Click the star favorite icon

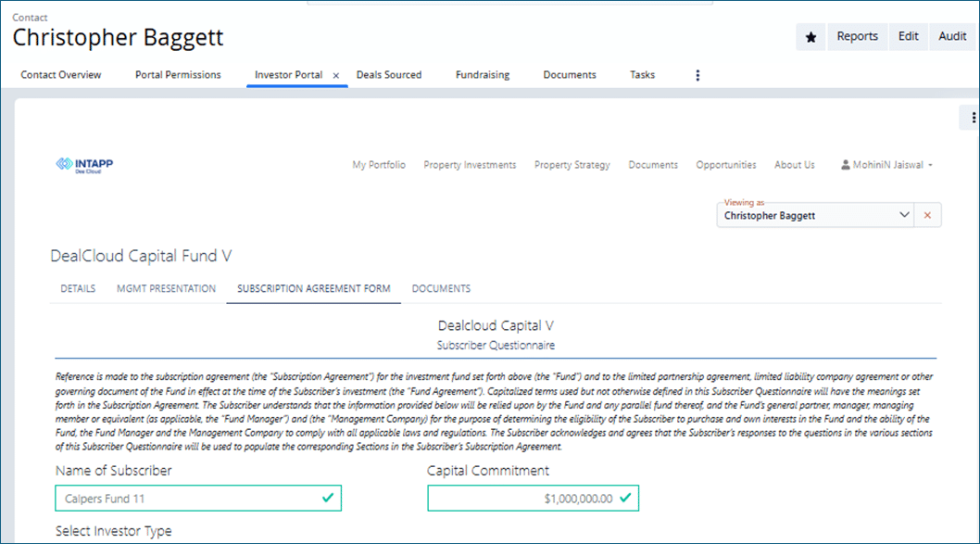(811, 37)
